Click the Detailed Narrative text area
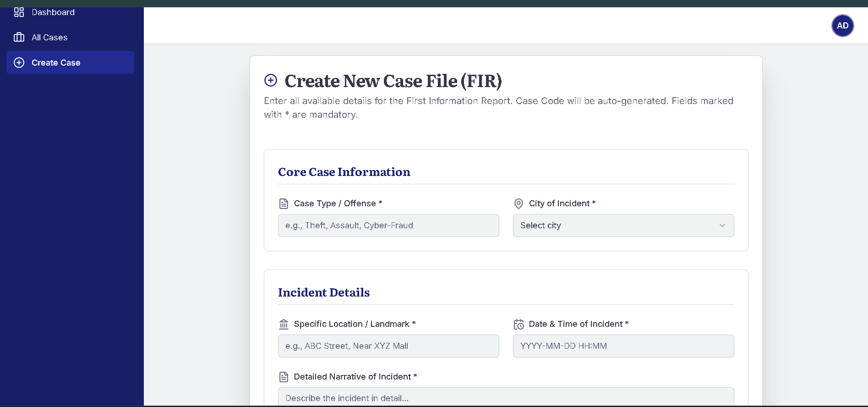The image size is (868, 407). (506, 397)
